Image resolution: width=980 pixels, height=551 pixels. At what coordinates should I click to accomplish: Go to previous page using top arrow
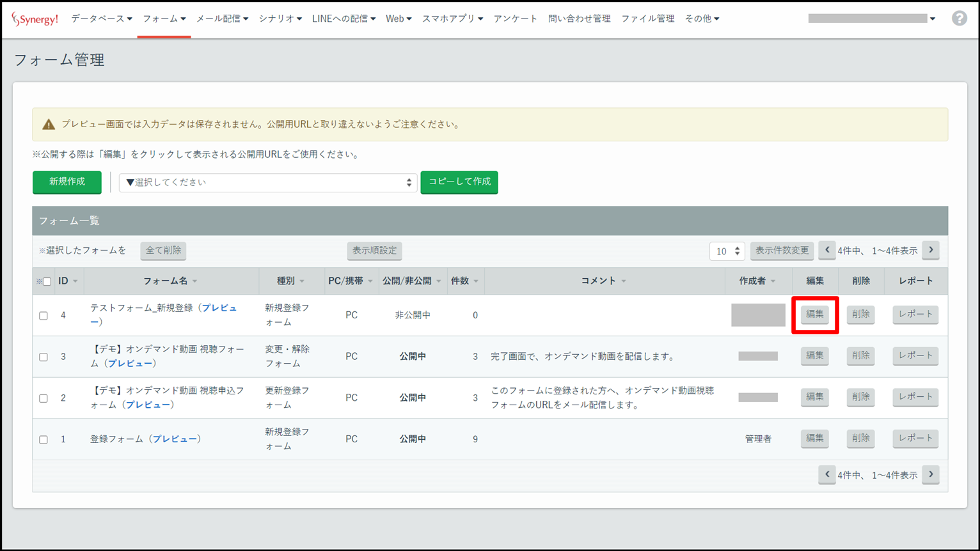(826, 251)
